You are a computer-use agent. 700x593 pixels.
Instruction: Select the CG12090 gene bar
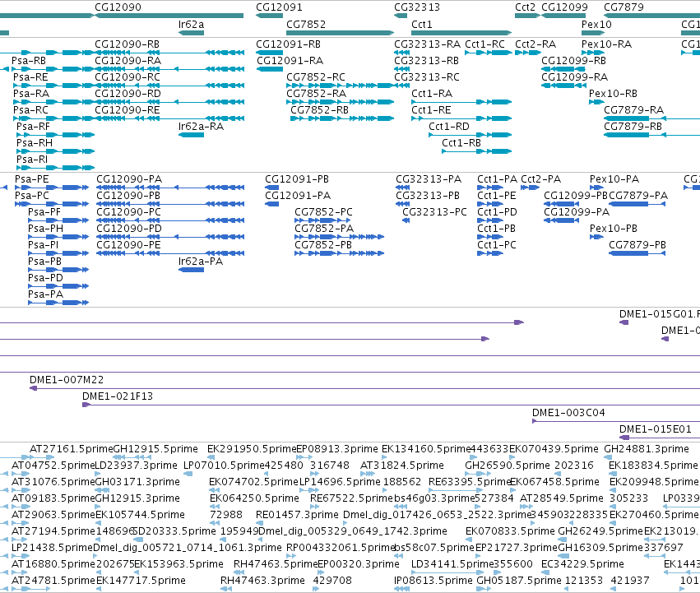click(169, 16)
